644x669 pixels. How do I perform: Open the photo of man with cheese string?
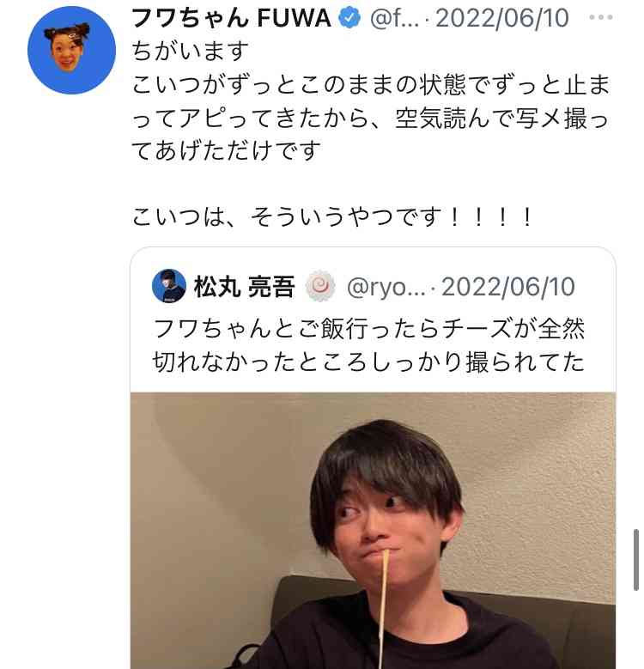373,531
